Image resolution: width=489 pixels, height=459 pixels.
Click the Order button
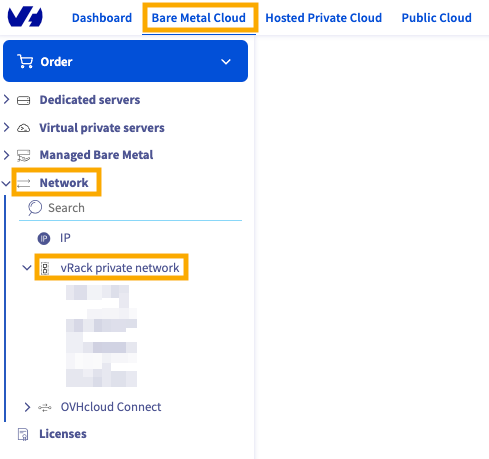125,61
